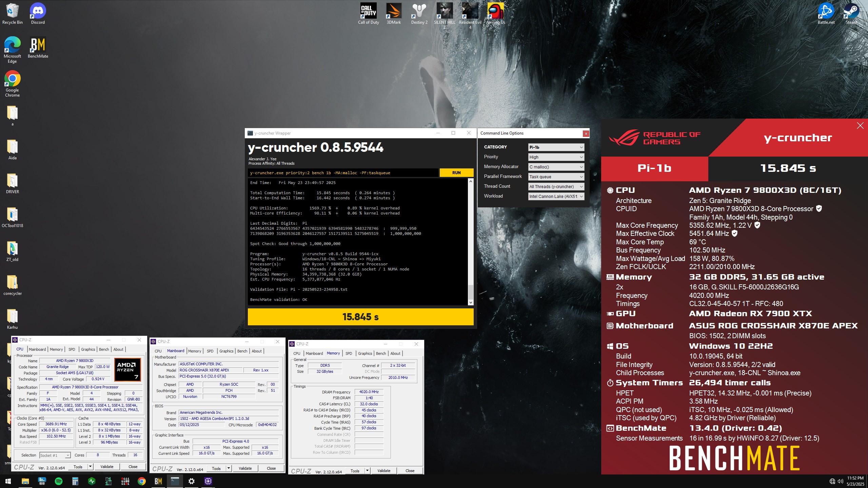
Task: Open BenchMate from the taskbar
Action: [x=158, y=481]
